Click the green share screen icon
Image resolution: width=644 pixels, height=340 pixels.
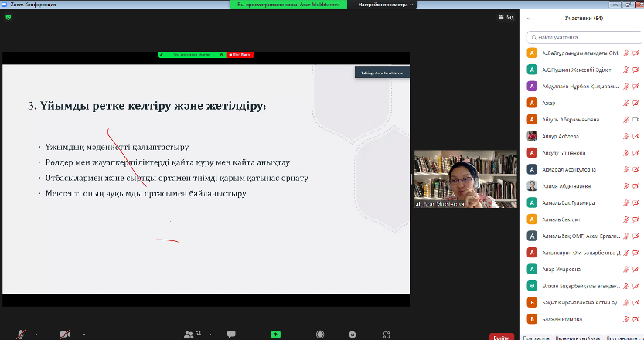275,334
